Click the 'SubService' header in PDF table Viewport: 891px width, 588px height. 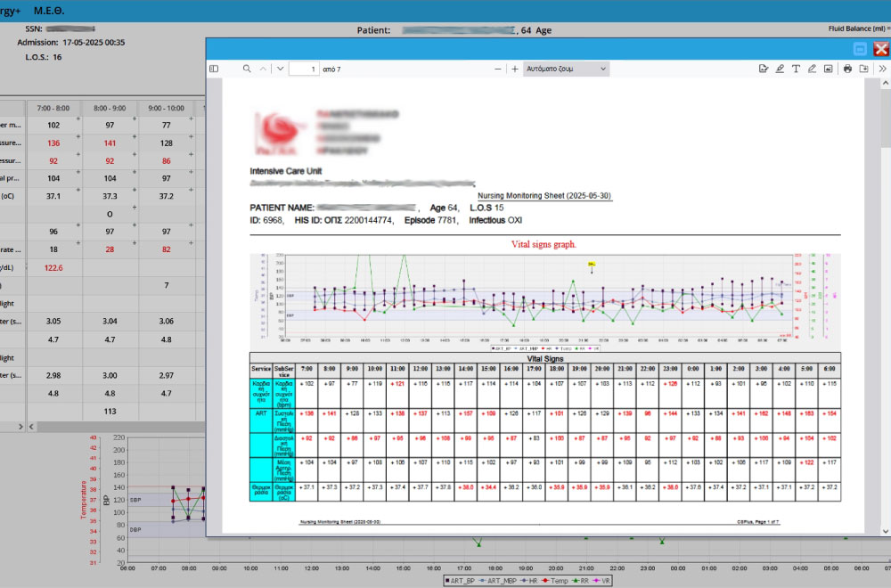[283, 371]
